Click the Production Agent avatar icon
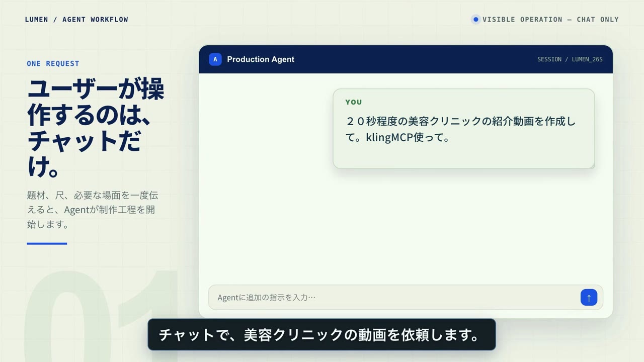Viewport: 644px width, 362px height. 215,59
